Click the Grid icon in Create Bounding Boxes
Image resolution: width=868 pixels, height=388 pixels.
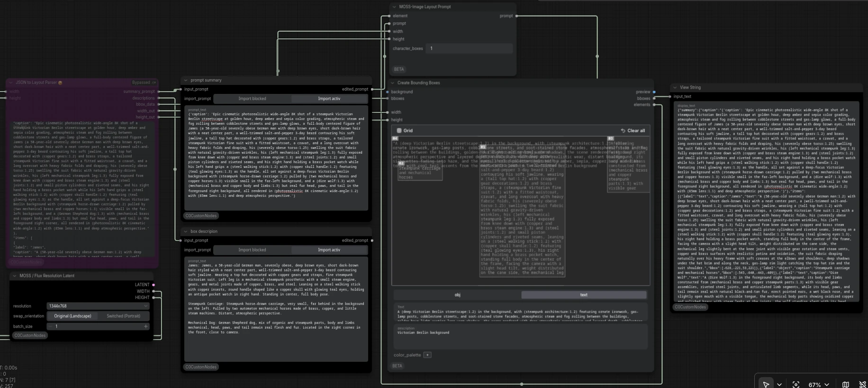(x=399, y=130)
